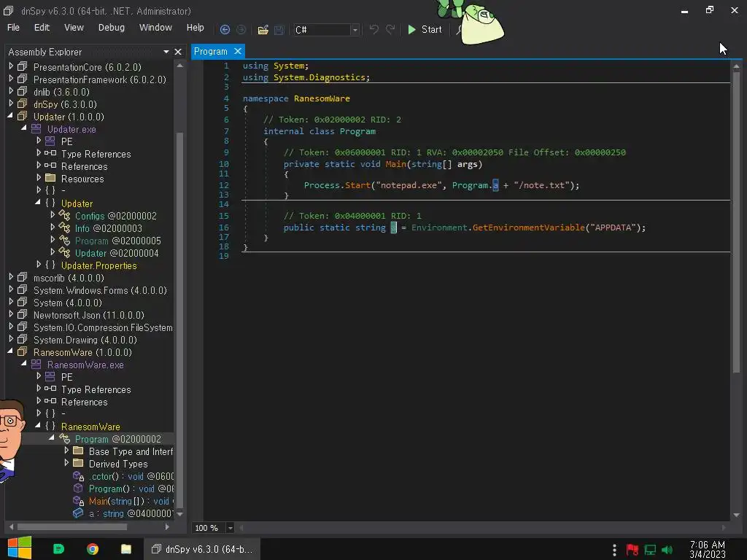Start debugging with the Start button
The width and height of the screenshot is (747, 560).
(x=425, y=29)
